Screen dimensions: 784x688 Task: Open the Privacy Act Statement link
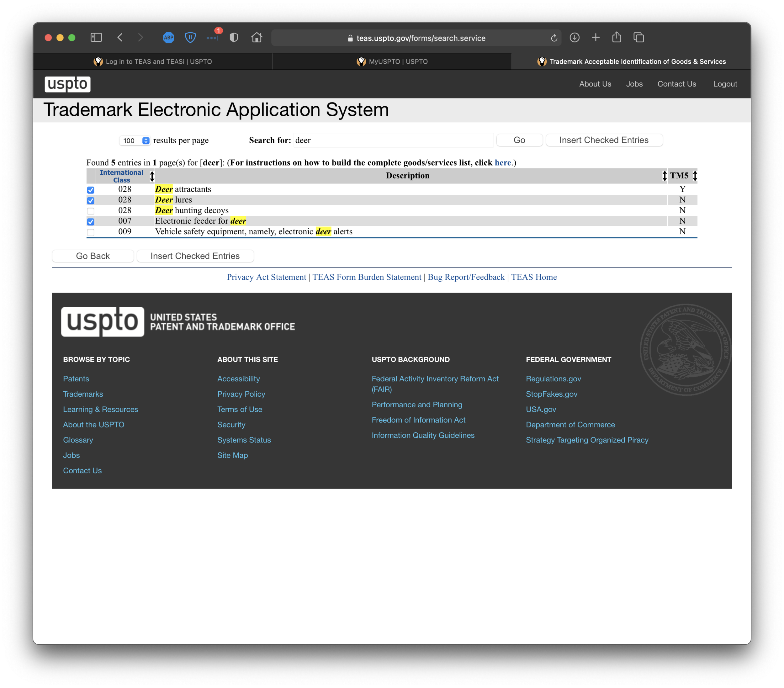click(266, 277)
